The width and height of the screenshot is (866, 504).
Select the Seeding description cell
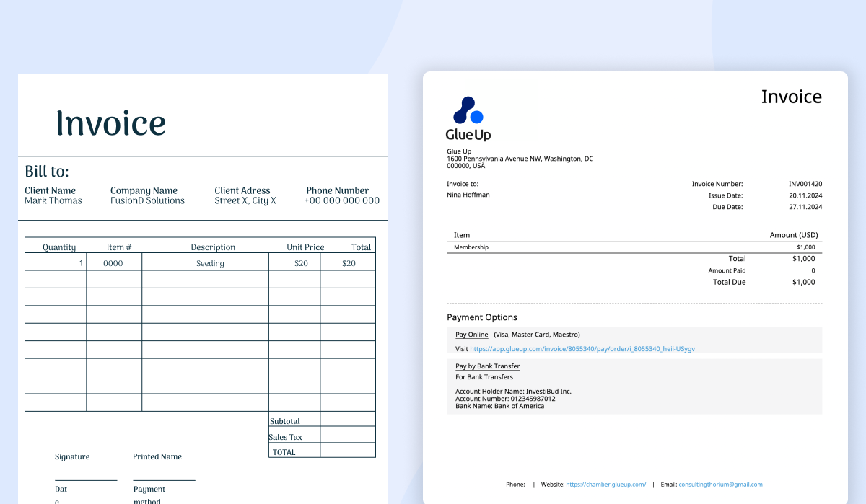(x=209, y=262)
